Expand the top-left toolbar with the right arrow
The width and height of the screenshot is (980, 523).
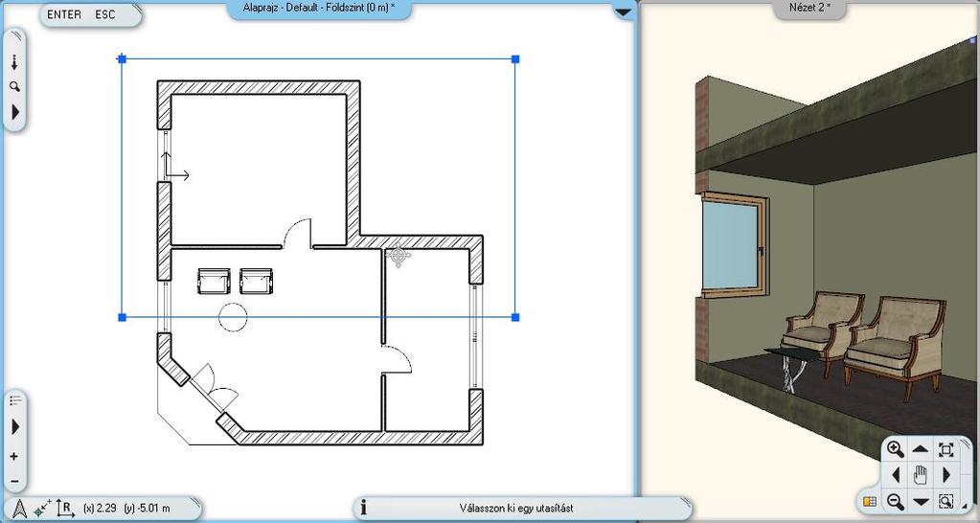tap(15, 112)
